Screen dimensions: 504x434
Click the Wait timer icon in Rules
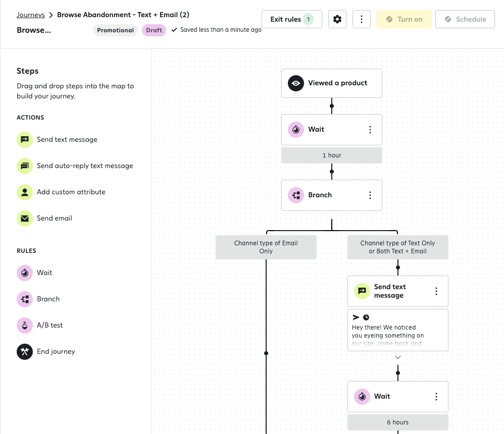[25, 273]
